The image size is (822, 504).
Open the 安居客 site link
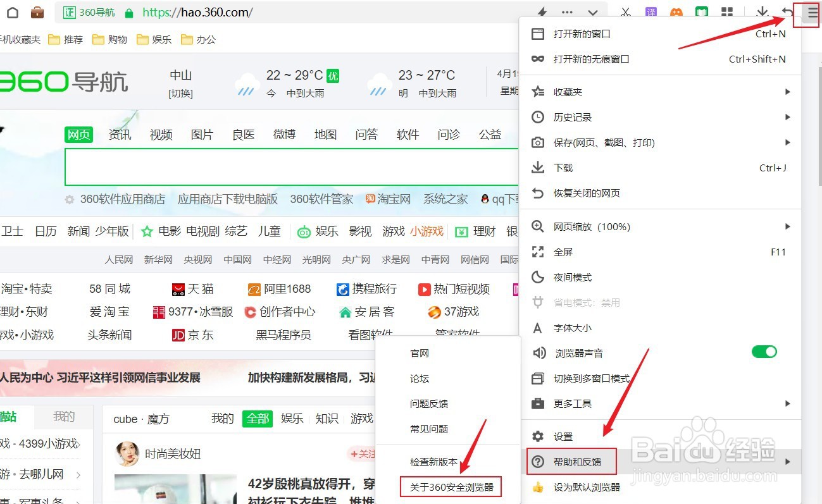pos(367,312)
